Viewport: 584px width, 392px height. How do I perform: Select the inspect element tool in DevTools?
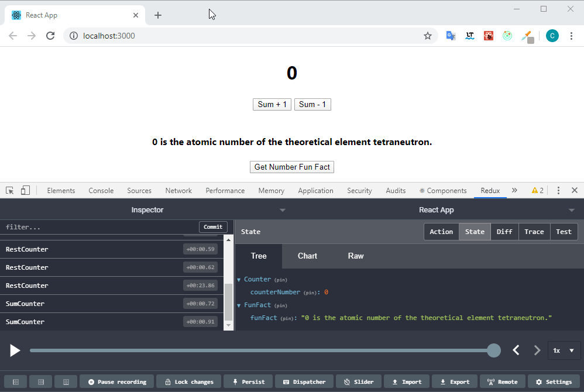click(9, 190)
